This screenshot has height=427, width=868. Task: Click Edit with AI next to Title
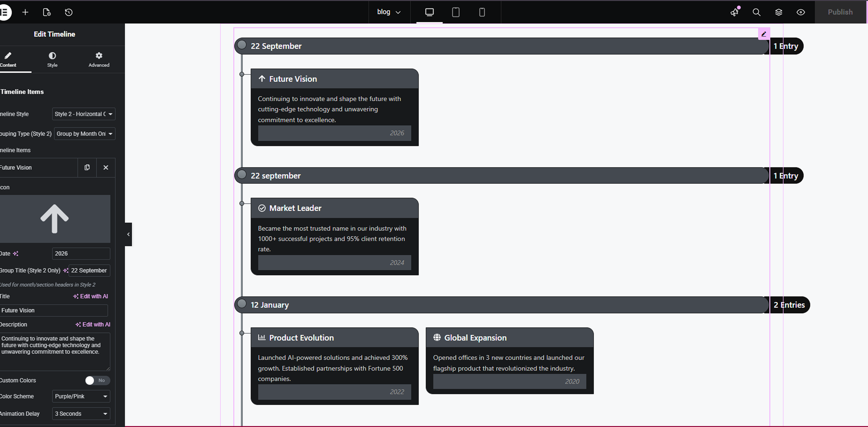pyautogui.click(x=90, y=296)
